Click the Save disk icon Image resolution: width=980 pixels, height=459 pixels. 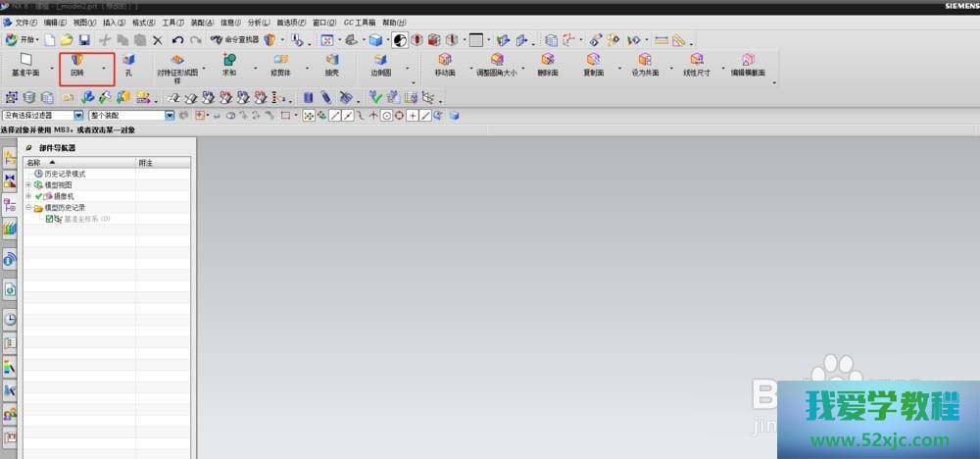(84, 40)
